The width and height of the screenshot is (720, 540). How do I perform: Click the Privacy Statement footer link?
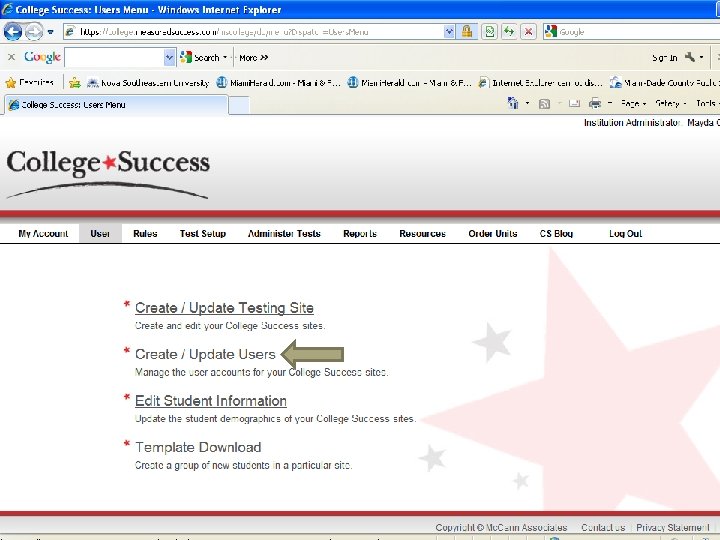[x=673, y=527]
